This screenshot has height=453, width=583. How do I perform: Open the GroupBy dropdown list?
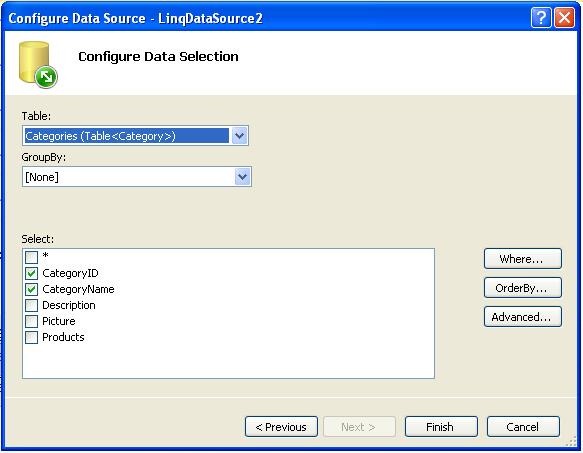[x=242, y=177]
